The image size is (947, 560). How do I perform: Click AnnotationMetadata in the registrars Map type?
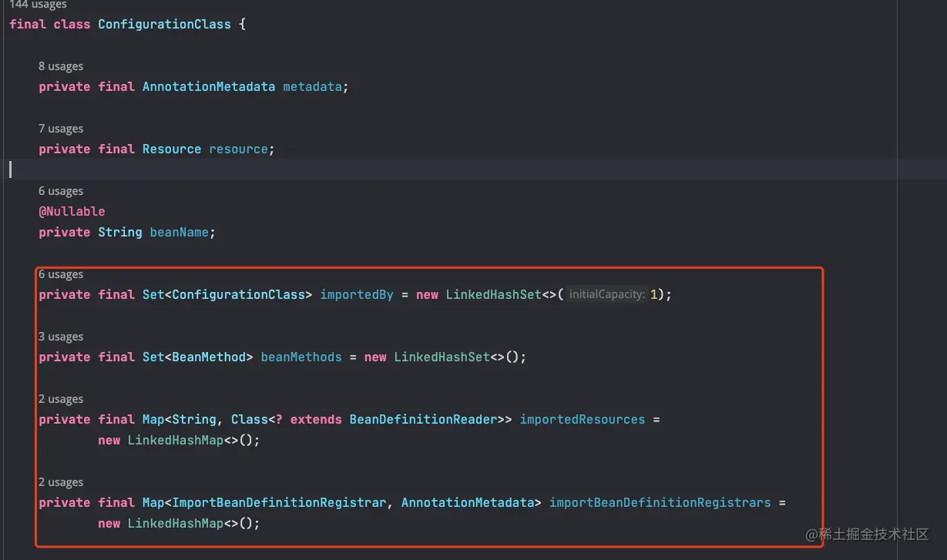coord(468,502)
